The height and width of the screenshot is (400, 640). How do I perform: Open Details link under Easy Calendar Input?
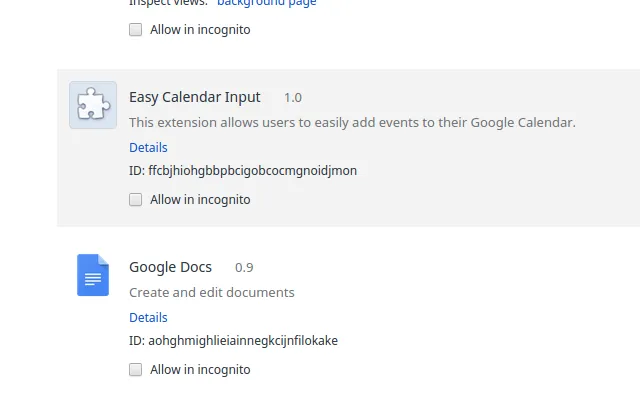[148, 148]
